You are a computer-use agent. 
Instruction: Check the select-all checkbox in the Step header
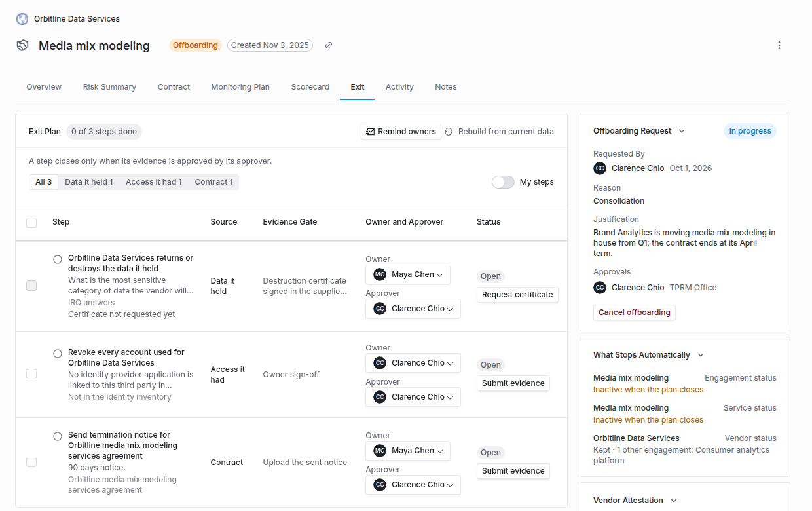coord(31,223)
